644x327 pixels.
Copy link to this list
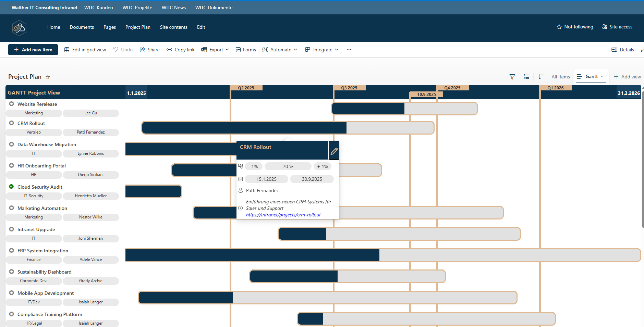(180, 50)
